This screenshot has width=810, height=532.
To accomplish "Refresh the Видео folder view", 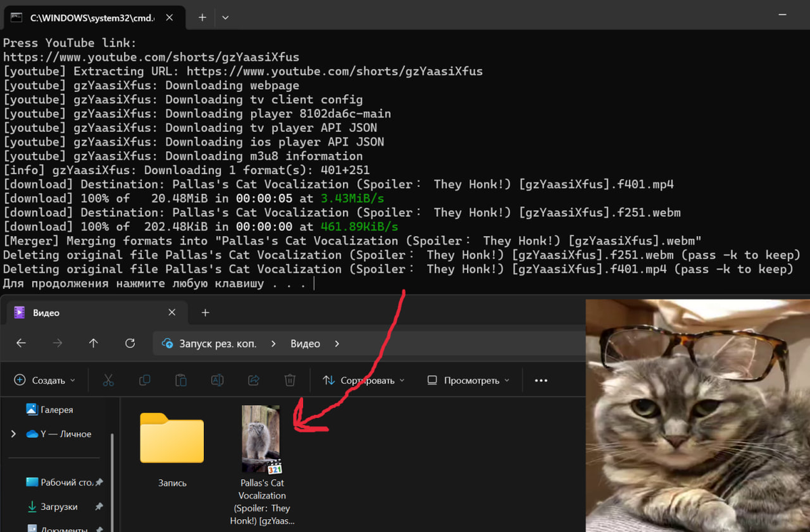I will 130,344.
